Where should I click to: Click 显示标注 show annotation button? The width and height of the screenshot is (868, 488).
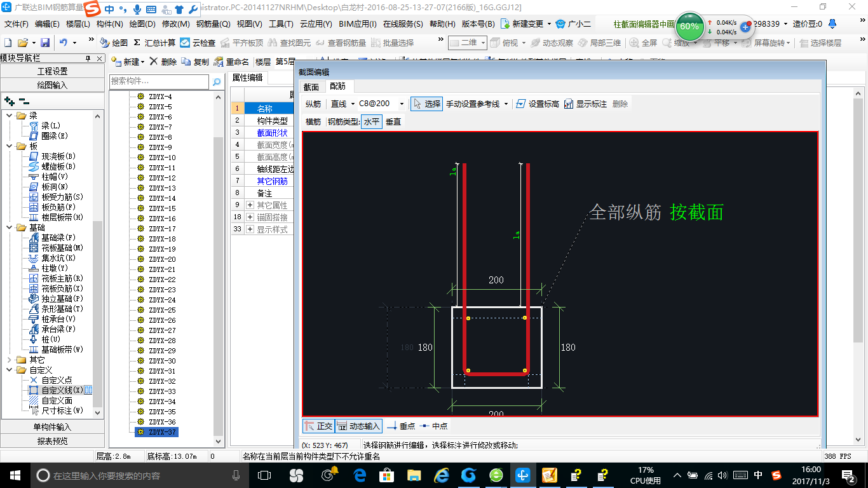coord(585,104)
